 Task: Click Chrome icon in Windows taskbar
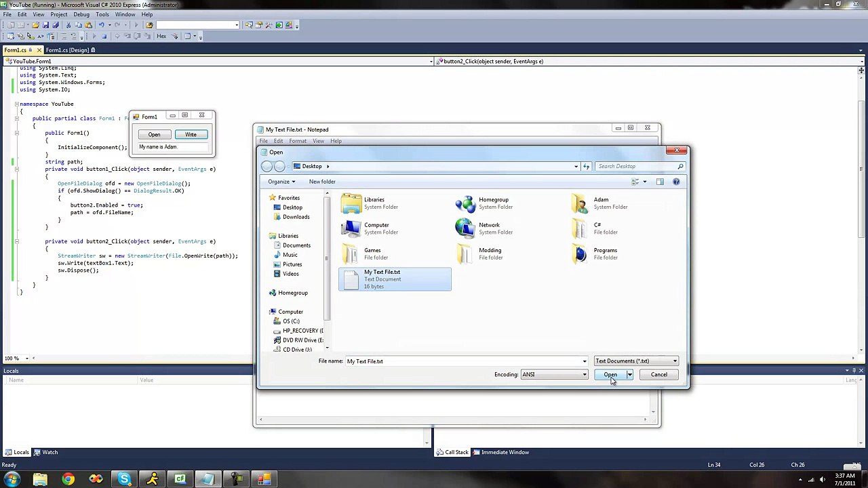68,479
